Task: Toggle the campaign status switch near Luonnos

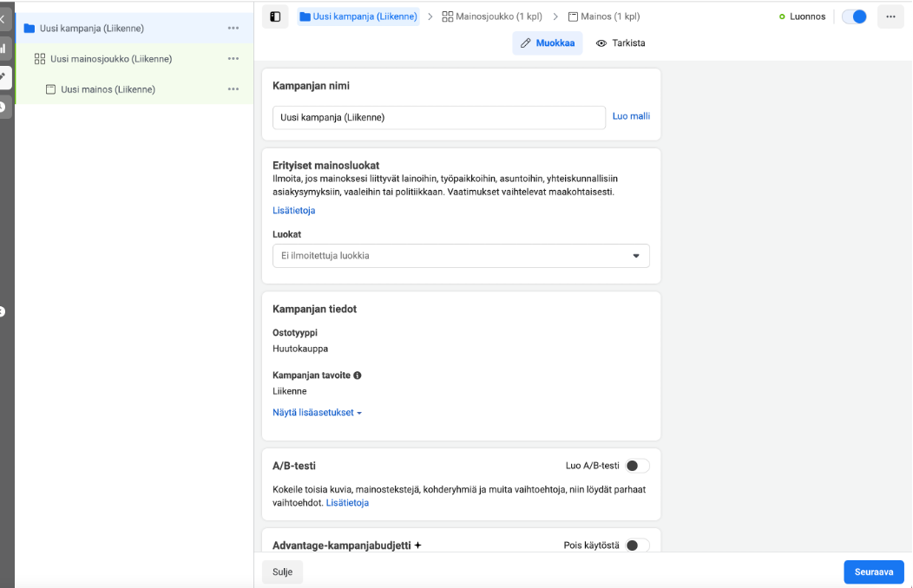Action: (x=854, y=16)
